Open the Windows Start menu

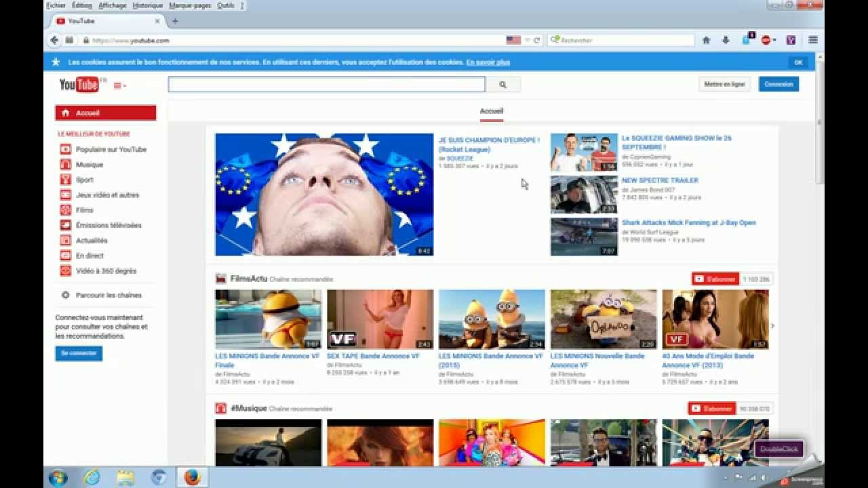click(x=58, y=477)
